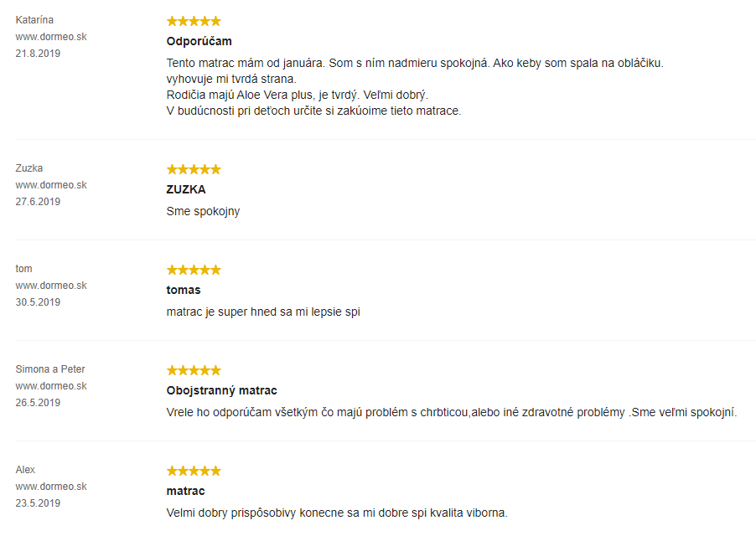Select the review title Obojstranný matrac

coord(222,390)
